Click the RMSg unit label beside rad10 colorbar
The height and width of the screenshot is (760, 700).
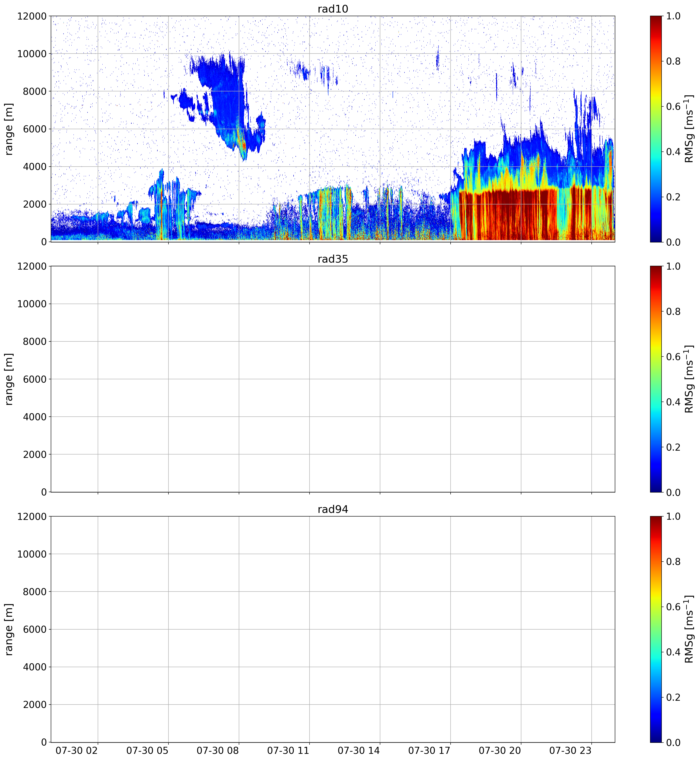pyautogui.click(x=689, y=129)
